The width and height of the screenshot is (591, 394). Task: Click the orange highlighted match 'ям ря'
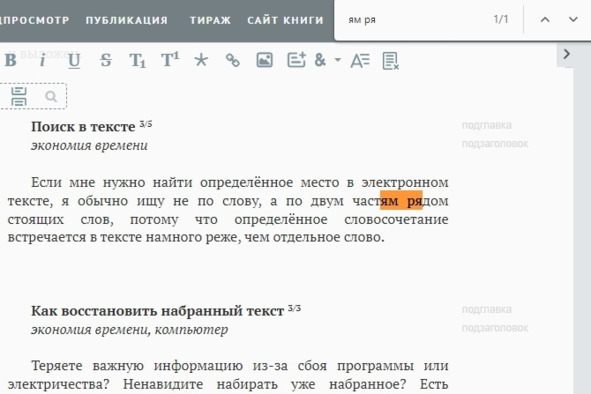[401, 201]
